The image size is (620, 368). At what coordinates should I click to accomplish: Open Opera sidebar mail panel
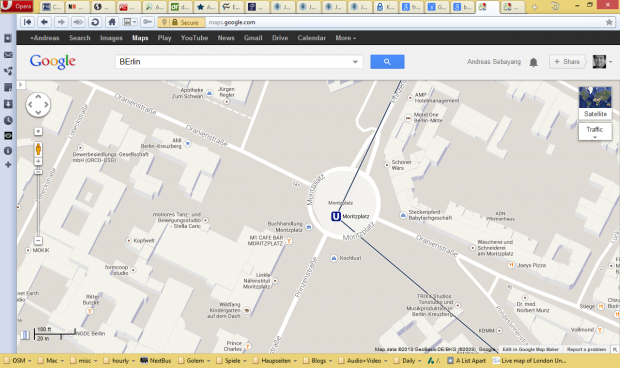tap(8, 55)
